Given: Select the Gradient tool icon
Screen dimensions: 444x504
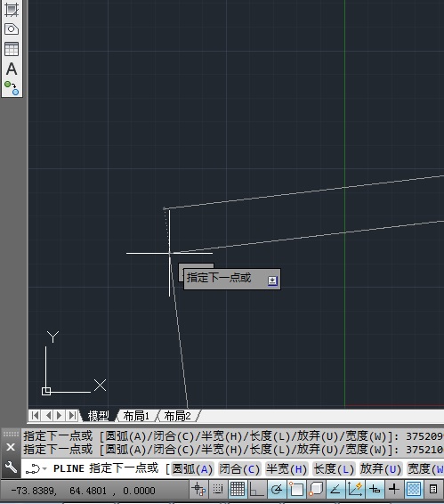Looking at the screenshot, I should (12, 10).
